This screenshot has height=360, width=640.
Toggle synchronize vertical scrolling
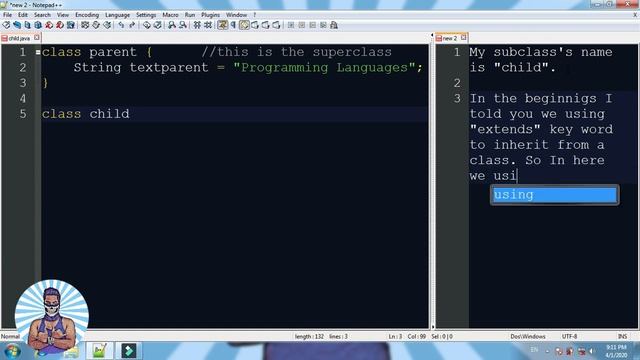pyautogui.click(x=197, y=25)
